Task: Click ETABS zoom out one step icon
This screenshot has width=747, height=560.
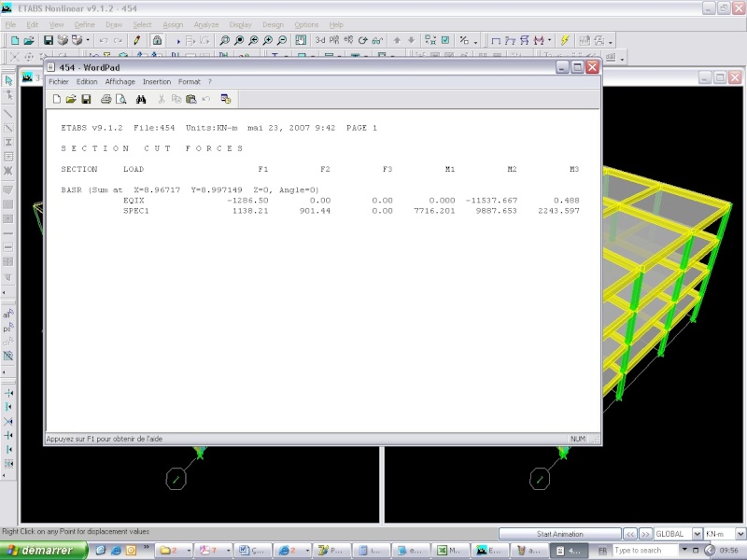Action: 282,40
